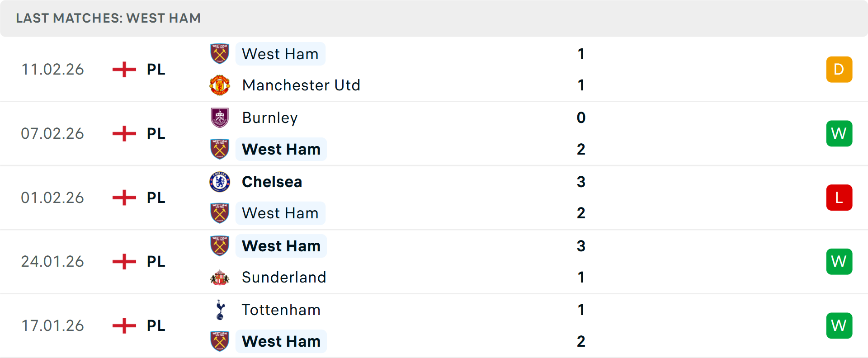868x358 pixels.
Task: Select the date 01.02.26
Action: click(52, 198)
